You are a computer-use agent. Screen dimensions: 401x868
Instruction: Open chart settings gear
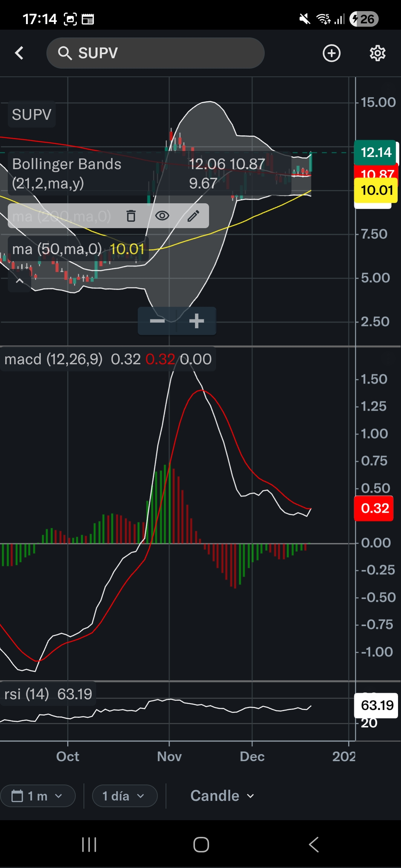pyautogui.click(x=377, y=53)
